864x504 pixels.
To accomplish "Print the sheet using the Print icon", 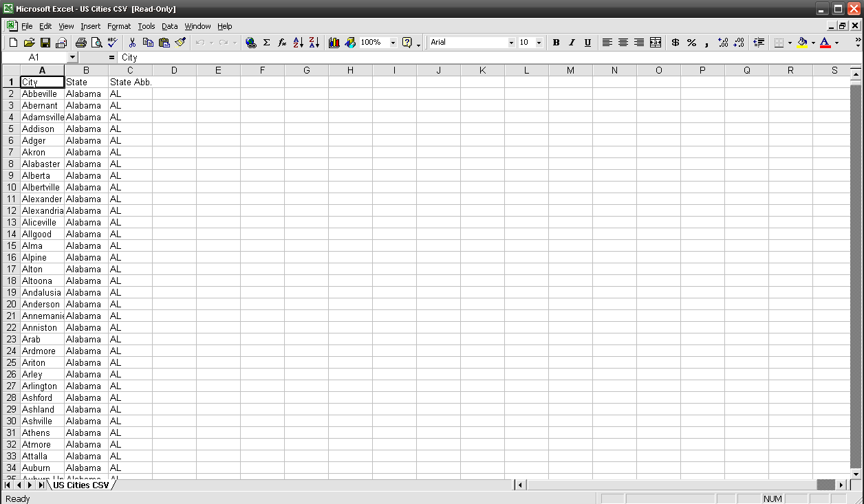I will point(80,43).
